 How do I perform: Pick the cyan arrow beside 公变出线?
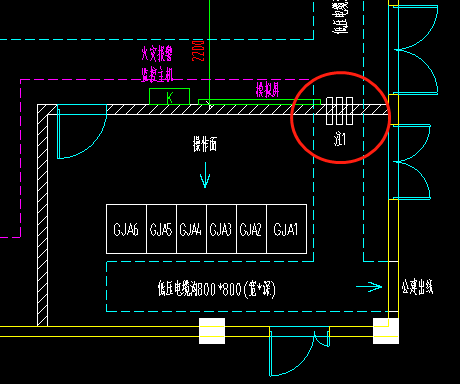tap(369, 287)
